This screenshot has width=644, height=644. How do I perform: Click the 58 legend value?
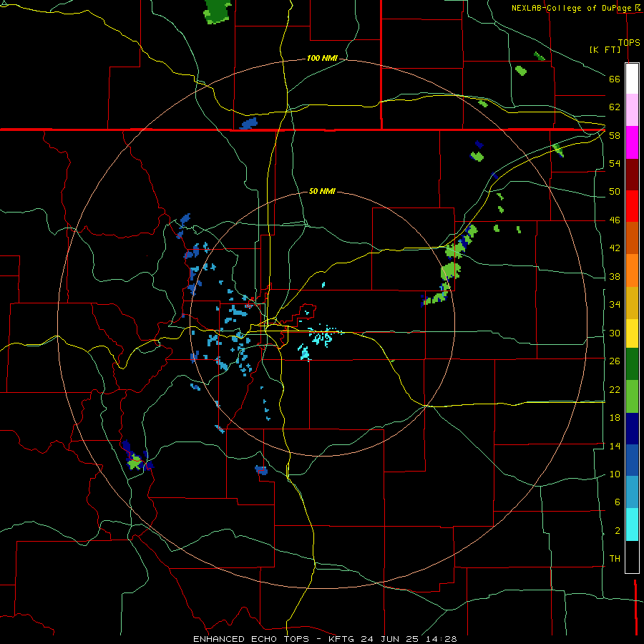615,135
